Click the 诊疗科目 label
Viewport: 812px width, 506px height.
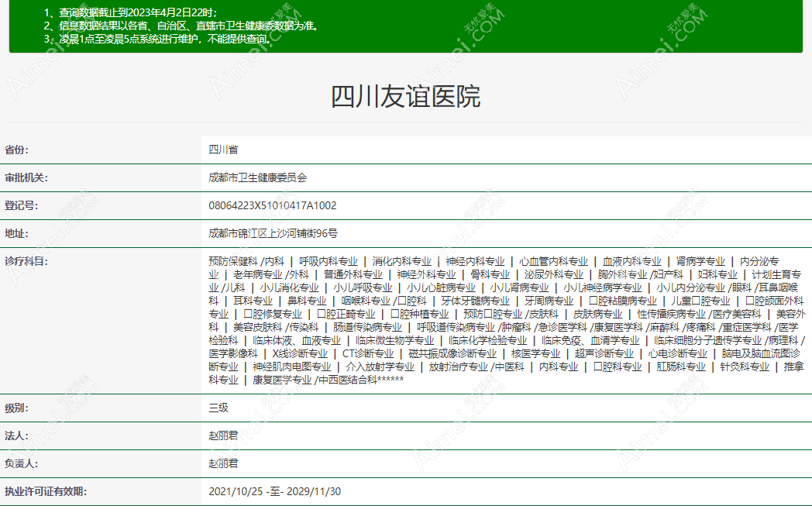26,262
